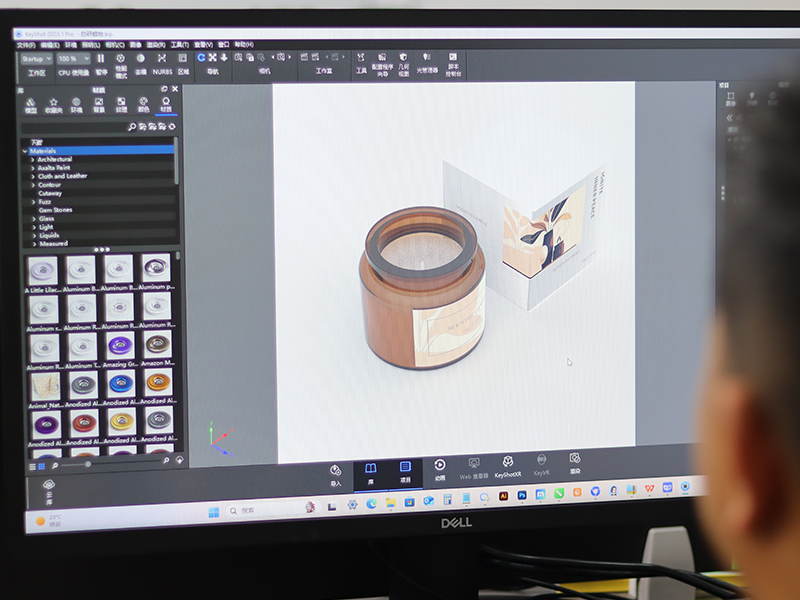Screen dimensions: 800x600
Task: Select the Amazing Gr... purple material thumbnail
Action: coord(120,345)
